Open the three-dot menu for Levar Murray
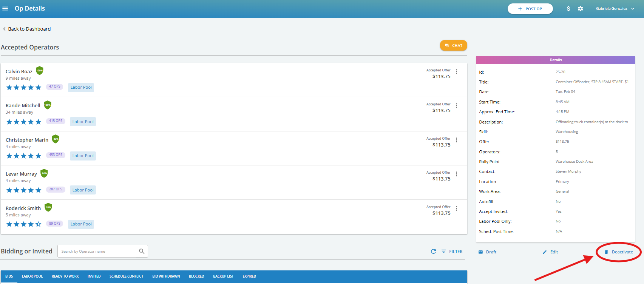 click(x=457, y=174)
